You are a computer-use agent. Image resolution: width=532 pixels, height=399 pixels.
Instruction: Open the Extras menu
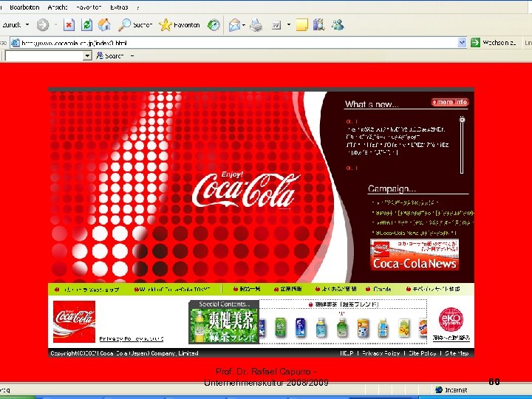pos(119,7)
